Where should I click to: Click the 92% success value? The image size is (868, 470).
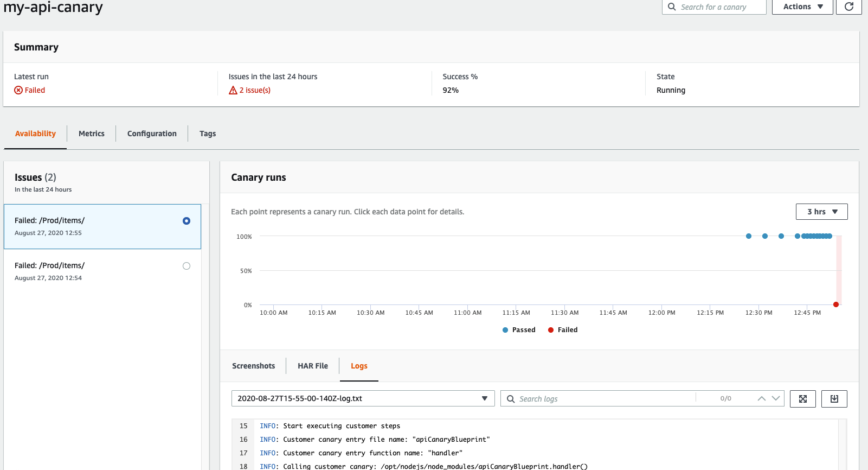pyautogui.click(x=451, y=90)
